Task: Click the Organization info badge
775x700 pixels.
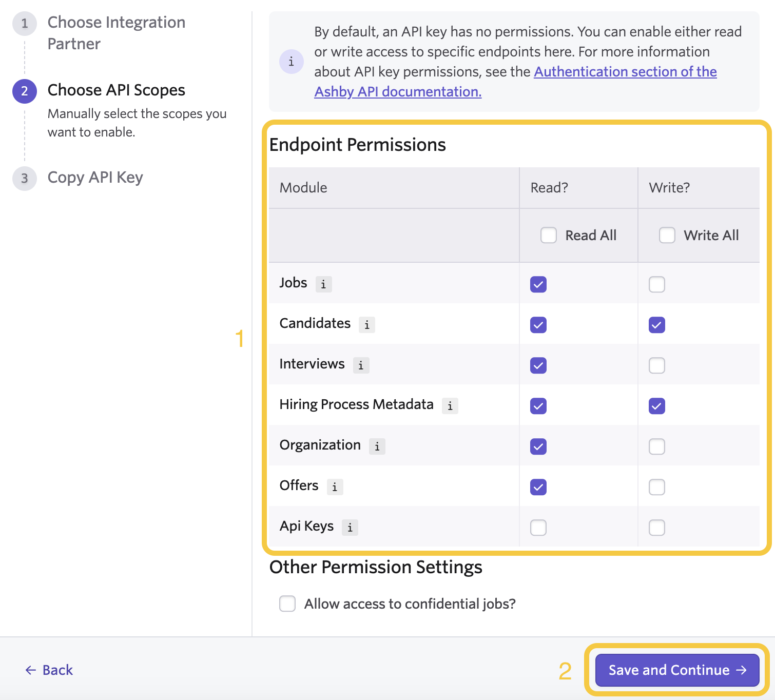Action: tap(377, 446)
